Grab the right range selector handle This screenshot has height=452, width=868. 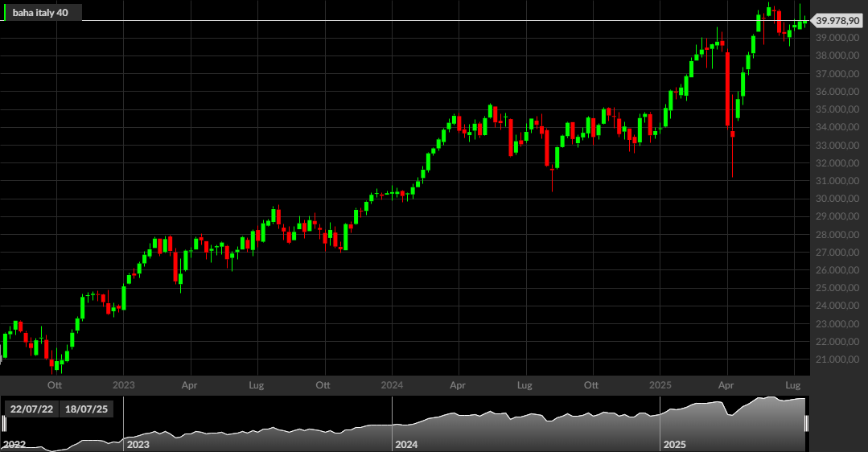coord(806,424)
